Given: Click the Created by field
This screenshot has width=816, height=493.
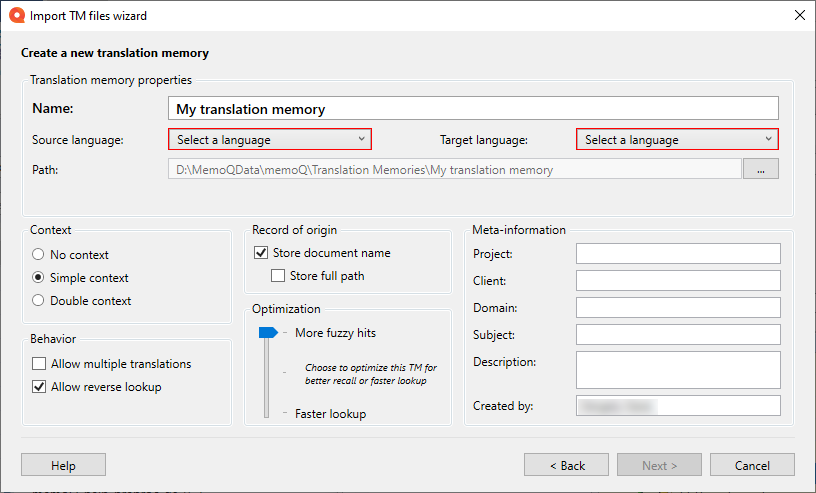Looking at the screenshot, I should click(x=678, y=406).
